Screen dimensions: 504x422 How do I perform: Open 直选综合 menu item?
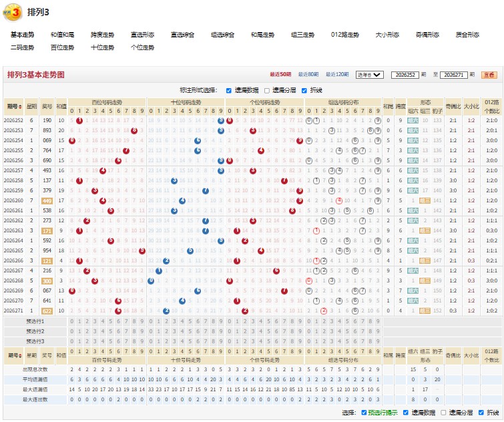point(182,35)
